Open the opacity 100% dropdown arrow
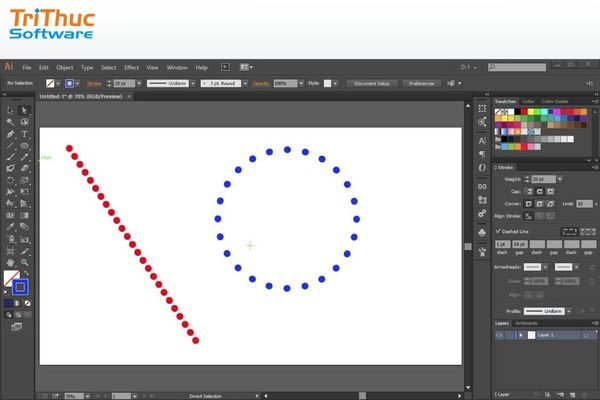Screen dimensions: 600x400 point(301,83)
